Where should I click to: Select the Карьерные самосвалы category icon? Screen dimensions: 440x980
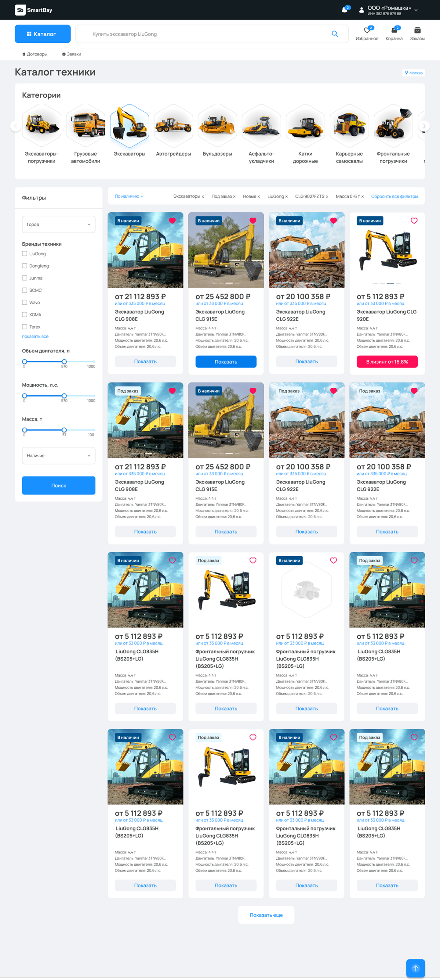point(349,126)
